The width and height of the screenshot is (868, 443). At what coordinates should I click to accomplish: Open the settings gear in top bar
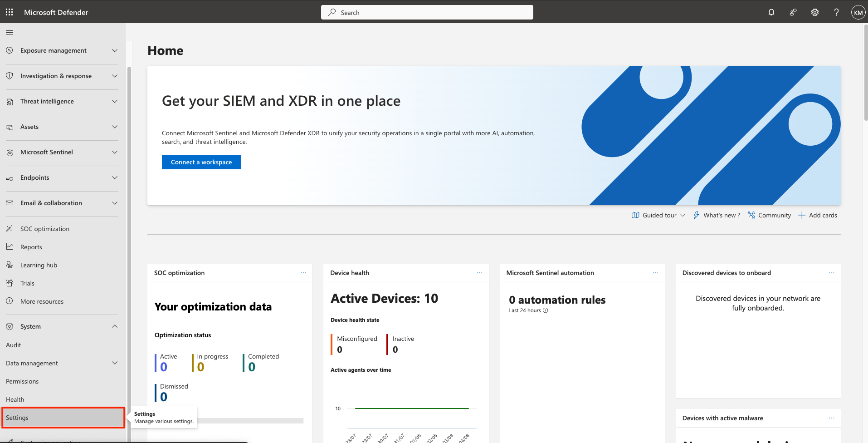coord(814,12)
